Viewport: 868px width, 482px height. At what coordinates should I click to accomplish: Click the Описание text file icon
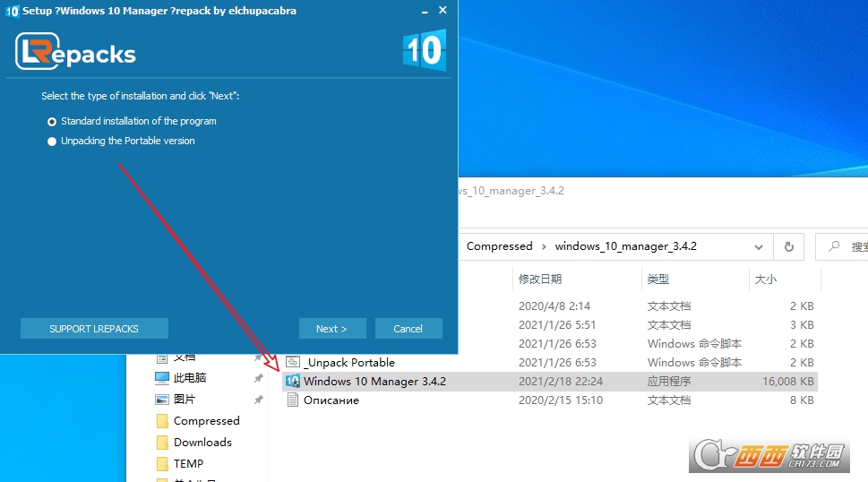point(292,400)
